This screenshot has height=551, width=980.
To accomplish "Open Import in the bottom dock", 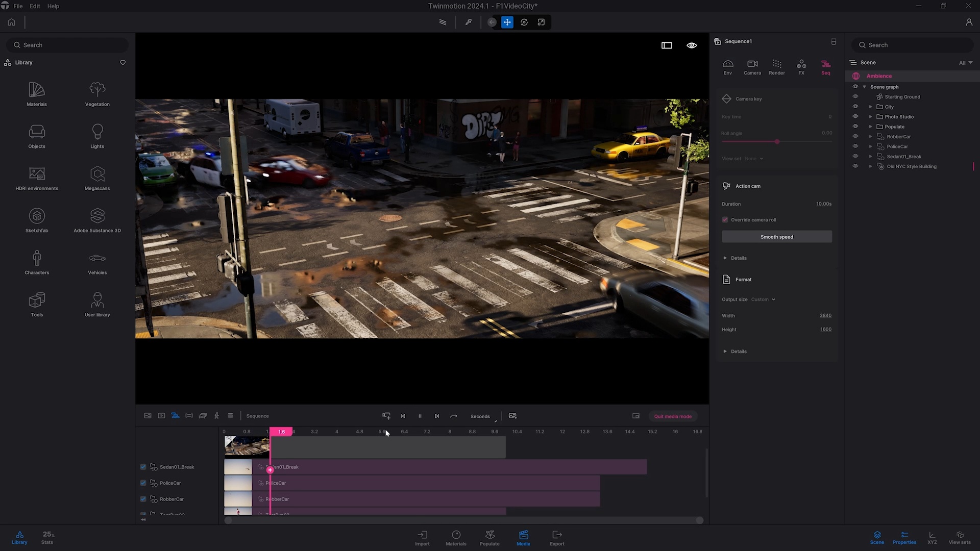I will (422, 538).
